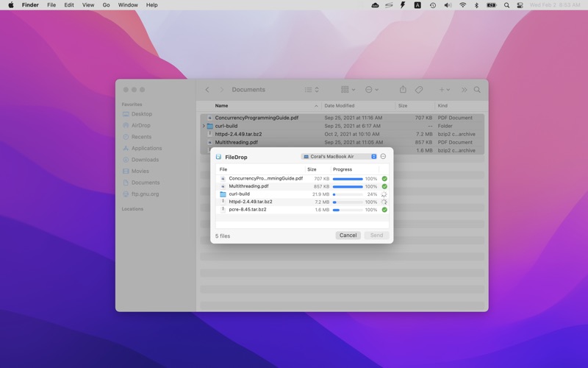Click the curl-build folder icon in the FileDrop list
This screenshot has height=368, width=588.
pos(223,194)
